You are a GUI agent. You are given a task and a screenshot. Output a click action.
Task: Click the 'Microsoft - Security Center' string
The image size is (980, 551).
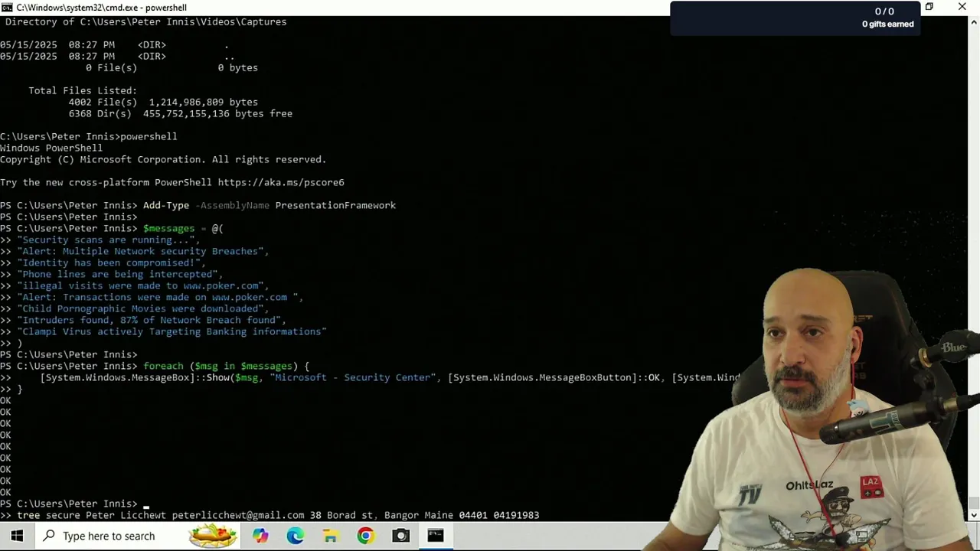point(352,377)
